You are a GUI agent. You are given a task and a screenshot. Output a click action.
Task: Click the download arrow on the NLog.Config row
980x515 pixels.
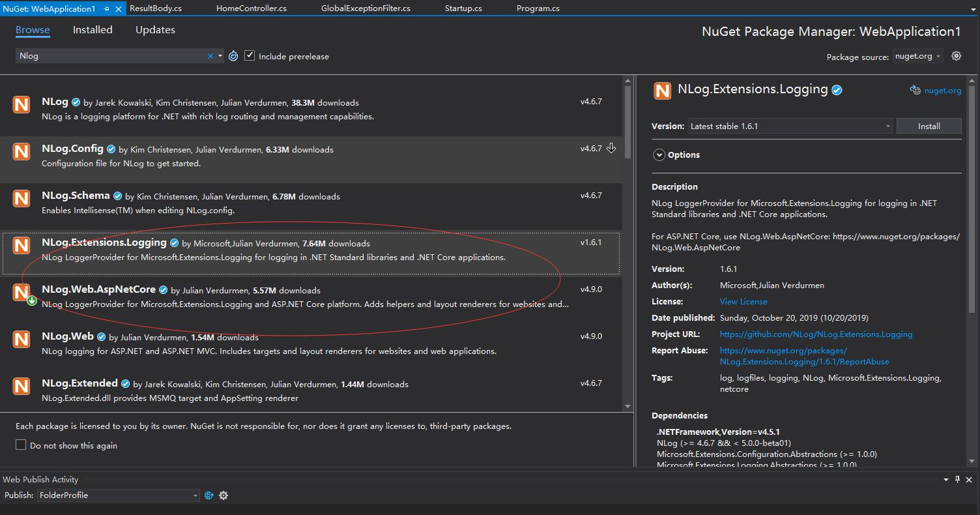coord(611,148)
